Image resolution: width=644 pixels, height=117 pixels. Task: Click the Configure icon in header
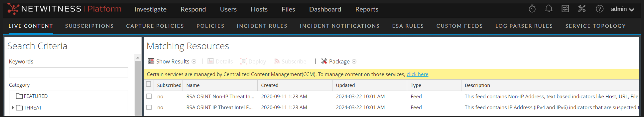tap(565, 9)
